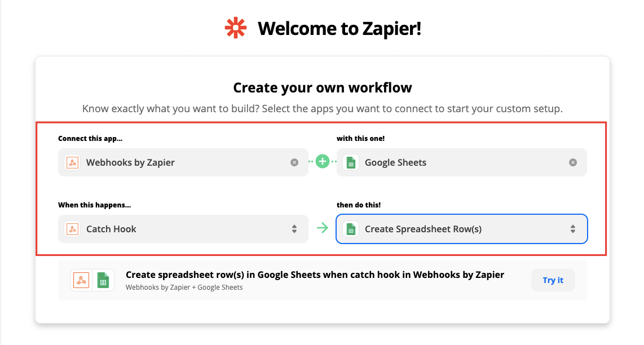Click the Webhooks icon in the app field
The width and height of the screenshot is (644, 345).
73,163
